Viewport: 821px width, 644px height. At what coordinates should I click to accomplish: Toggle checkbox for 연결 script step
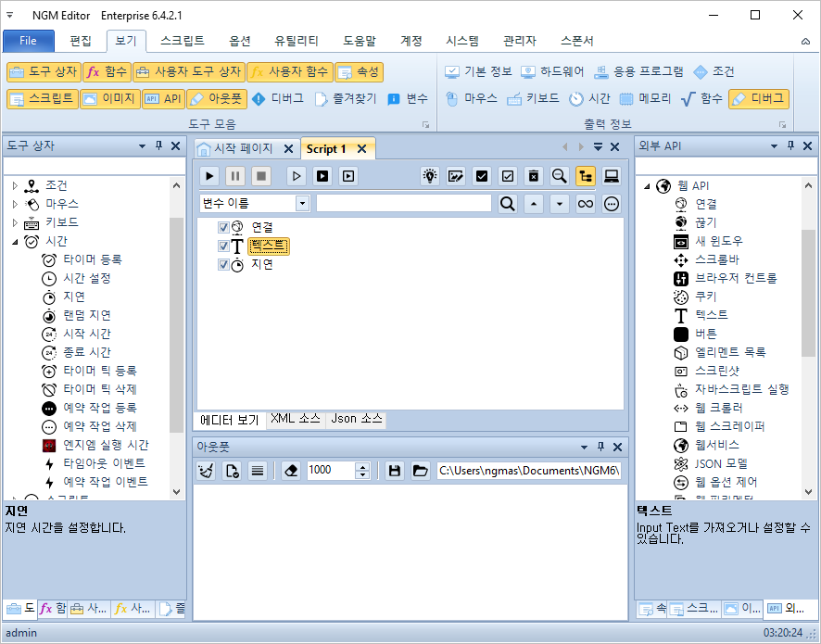tap(223, 227)
